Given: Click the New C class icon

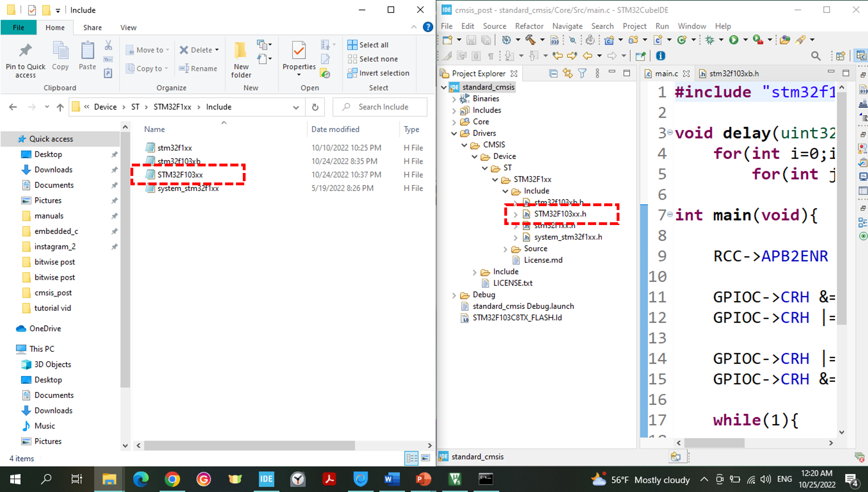Looking at the screenshot, I should 682,40.
